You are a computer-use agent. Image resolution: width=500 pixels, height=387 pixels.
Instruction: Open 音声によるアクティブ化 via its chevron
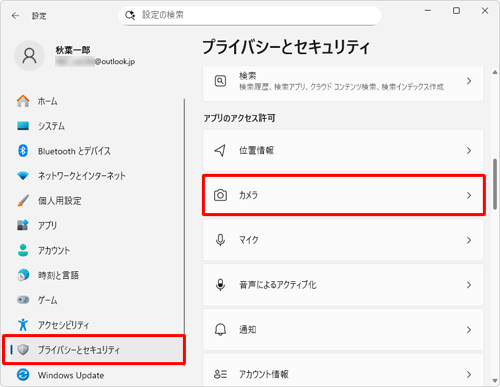pos(469,285)
